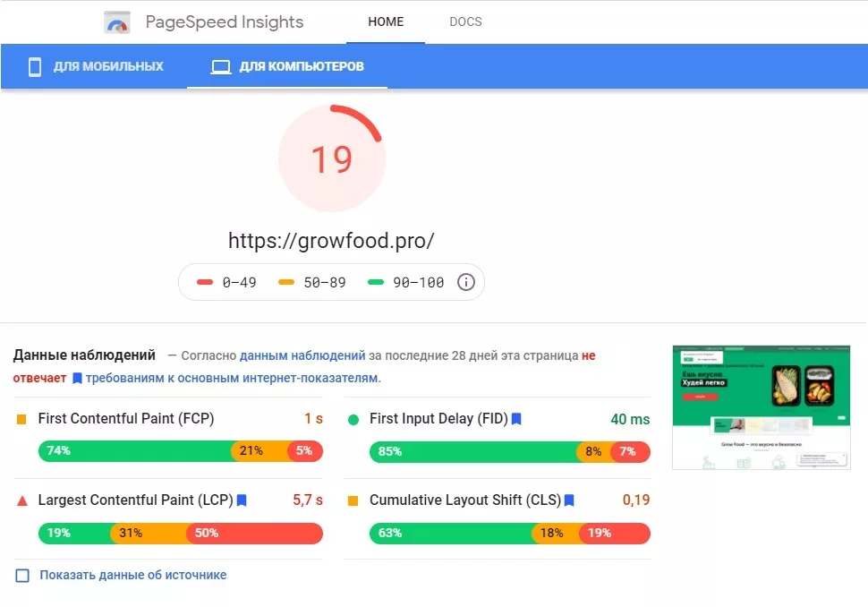The height and width of the screenshot is (607, 868).
Task: Check the Показать данные об источнике checkbox
Action: [22, 576]
